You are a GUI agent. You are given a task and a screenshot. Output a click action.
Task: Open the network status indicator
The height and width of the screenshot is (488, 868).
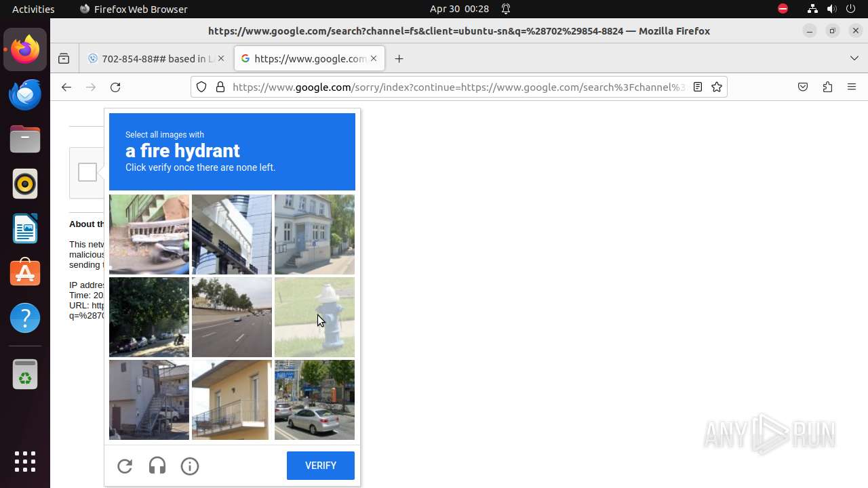point(812,9)
